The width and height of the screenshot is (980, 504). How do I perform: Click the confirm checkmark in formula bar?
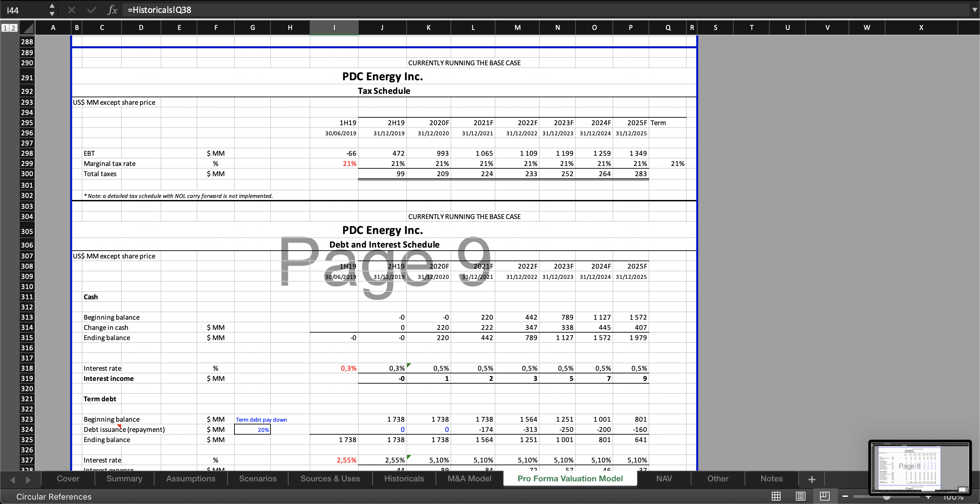[92, 10]
